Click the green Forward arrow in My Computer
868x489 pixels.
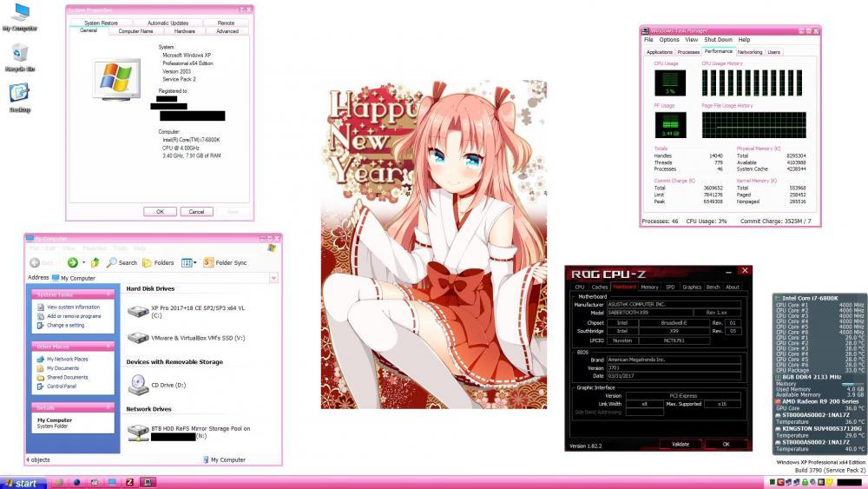[73, 262]
